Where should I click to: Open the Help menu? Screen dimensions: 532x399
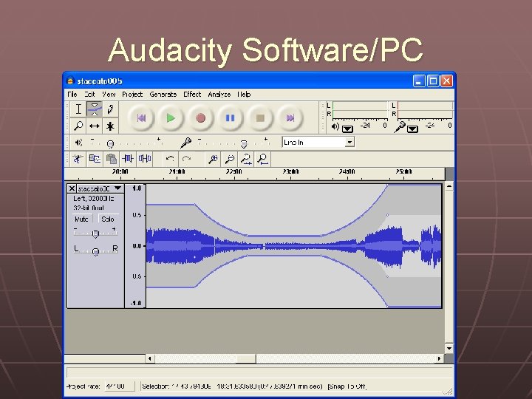[244, 95]
